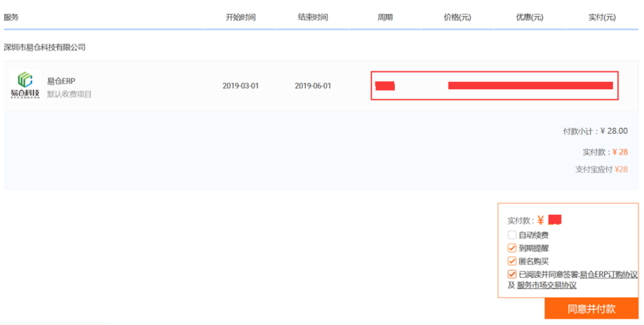Viewport: 644px width, 325px height.
Task: Select the 价格(元) column header
Action: pyautogui.click(x=457, y=17)
